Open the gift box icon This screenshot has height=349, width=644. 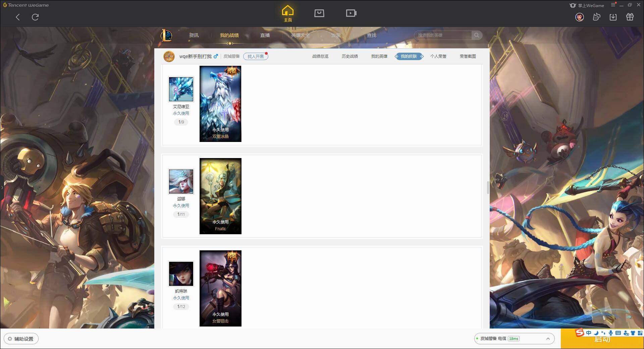630,17
